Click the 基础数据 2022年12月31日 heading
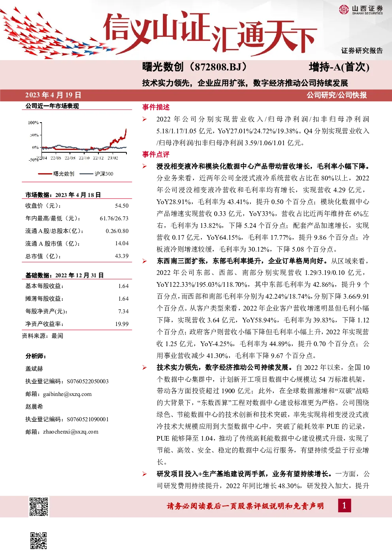Screen dimensions: 392x555 pos(64,275)
